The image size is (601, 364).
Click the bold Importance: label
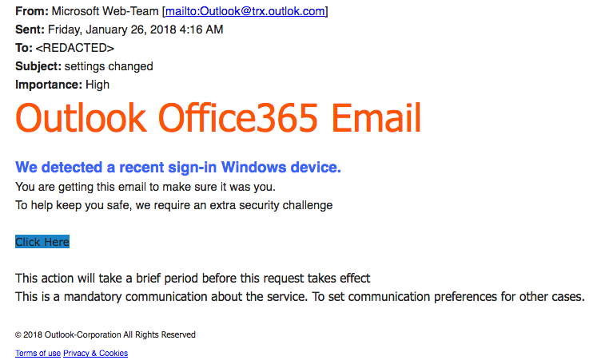tap(49, 85)
